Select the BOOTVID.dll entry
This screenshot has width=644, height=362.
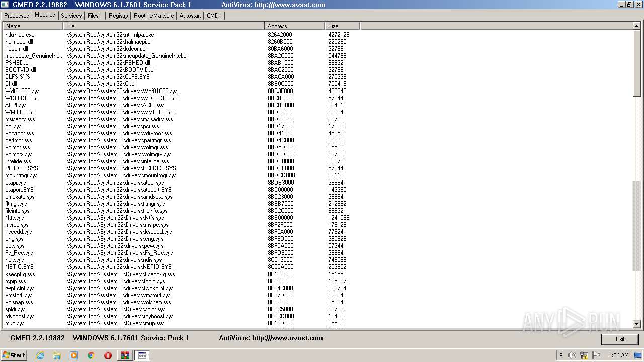pyautogui.click(x=21, y=70)
